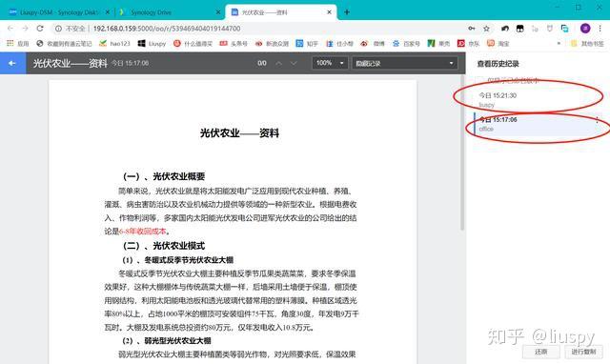Bookmark this page with the star icon
The height and width of the screenshot is (364, 610).
[486, 29]
